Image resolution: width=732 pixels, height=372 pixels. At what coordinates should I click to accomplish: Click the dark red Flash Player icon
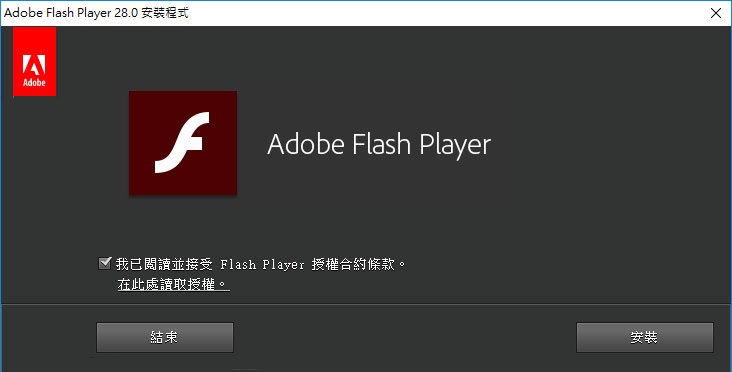183,143
